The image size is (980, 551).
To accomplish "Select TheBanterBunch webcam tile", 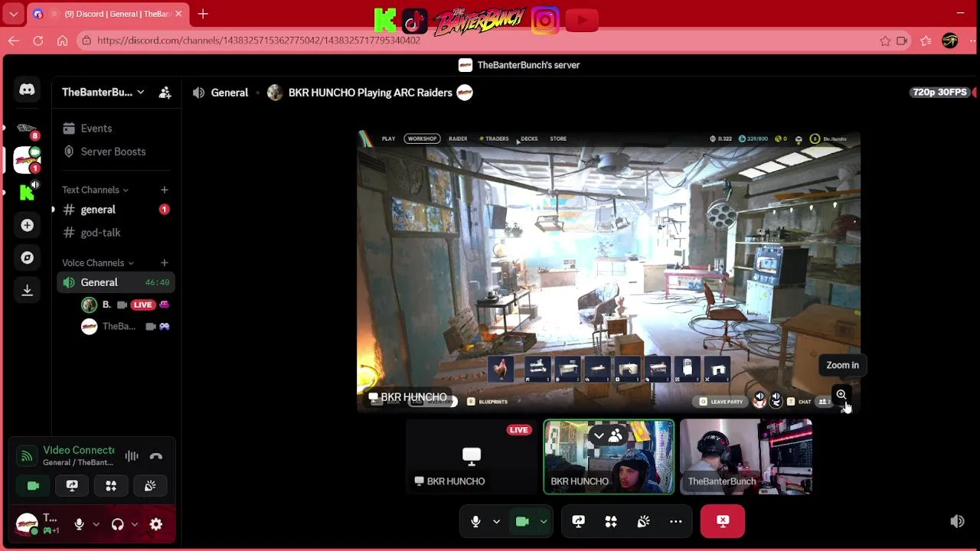I will 746,457.
